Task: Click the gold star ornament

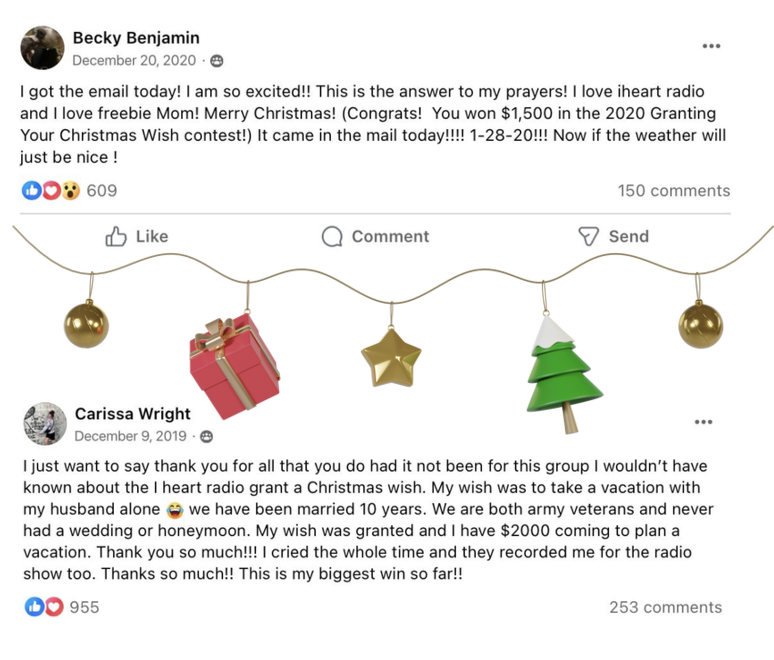Action: click(x=391, y=357)
